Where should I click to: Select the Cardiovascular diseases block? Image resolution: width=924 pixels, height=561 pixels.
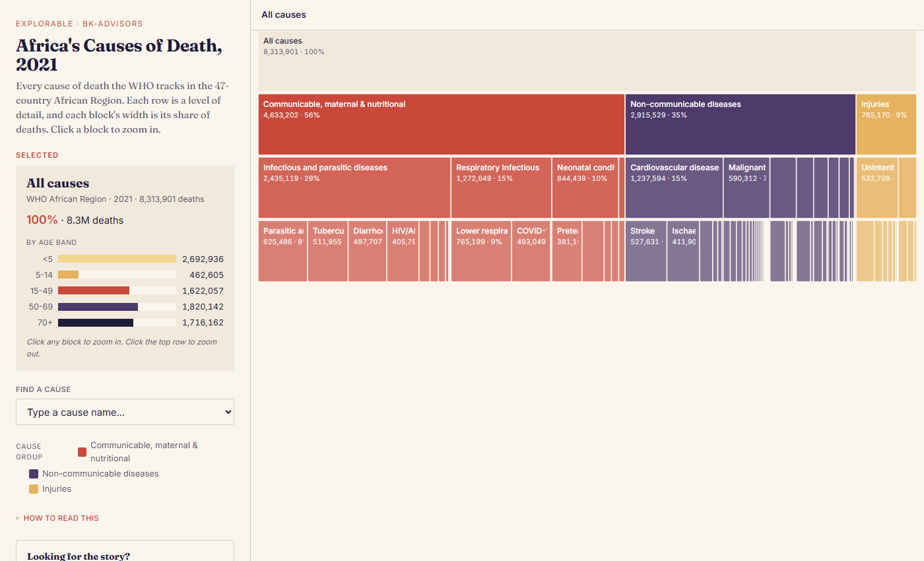[x=674, y=187]
